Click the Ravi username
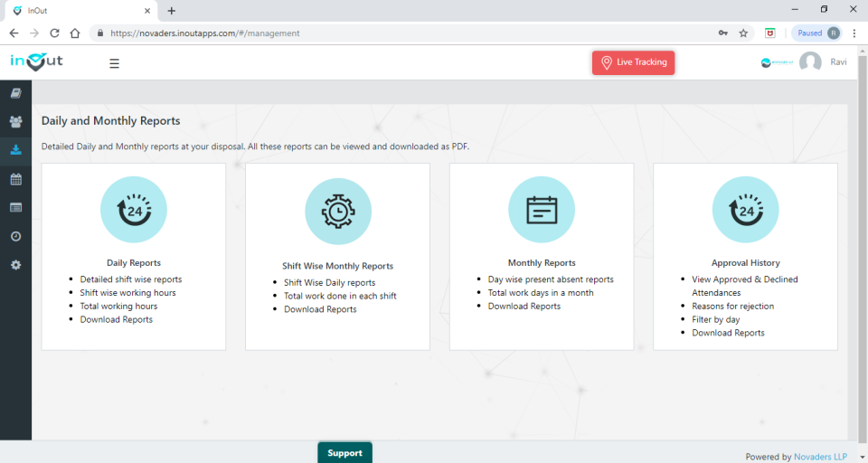This screenshot has height=463, width=868. [x=838, y=62]
